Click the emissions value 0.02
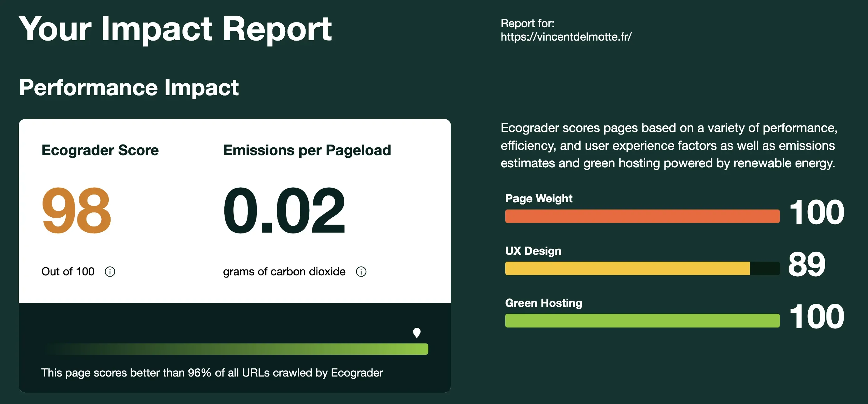The image size is (868, 404). click(x=284, y=210)
